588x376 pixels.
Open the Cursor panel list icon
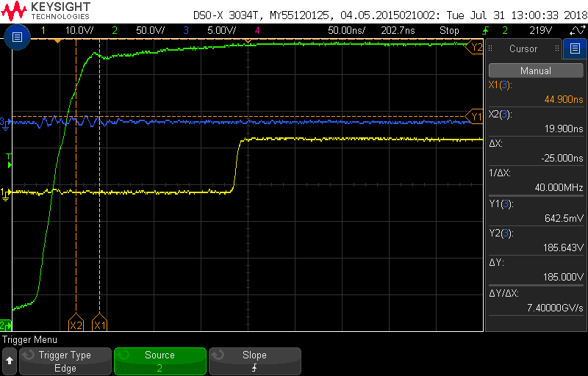(575, 48)
